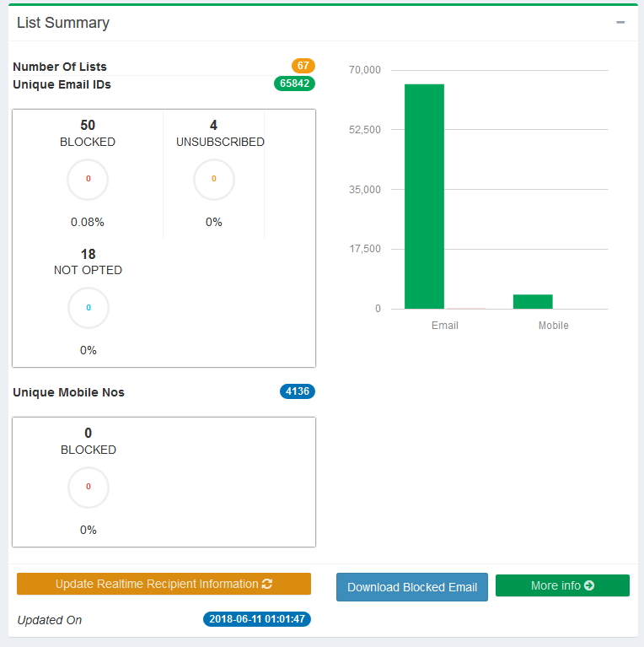Click the tall green Email bar

click(424, 197)
